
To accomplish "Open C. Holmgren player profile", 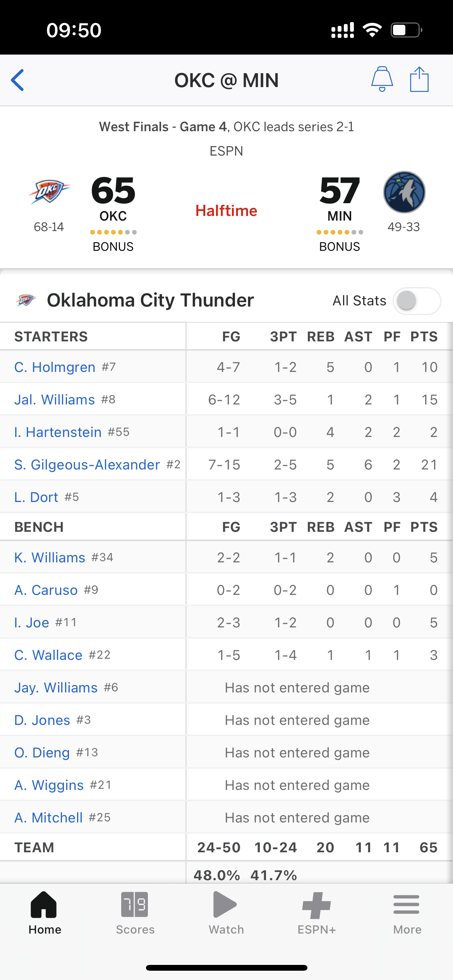I will [x=55, y=367].
